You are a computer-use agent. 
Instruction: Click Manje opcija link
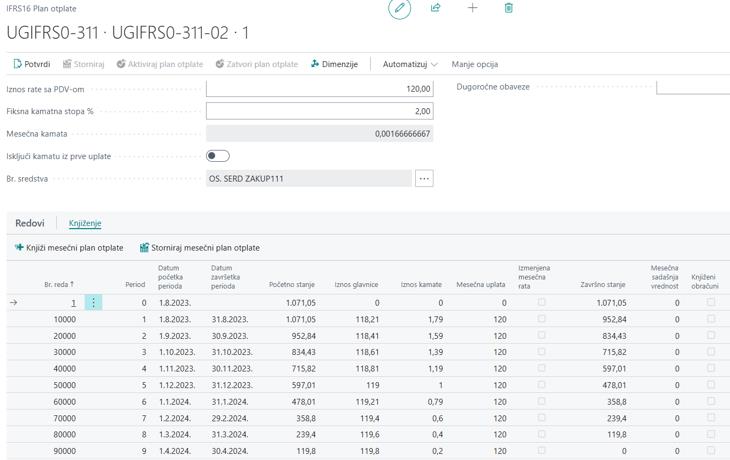click(x=474, y=64)
